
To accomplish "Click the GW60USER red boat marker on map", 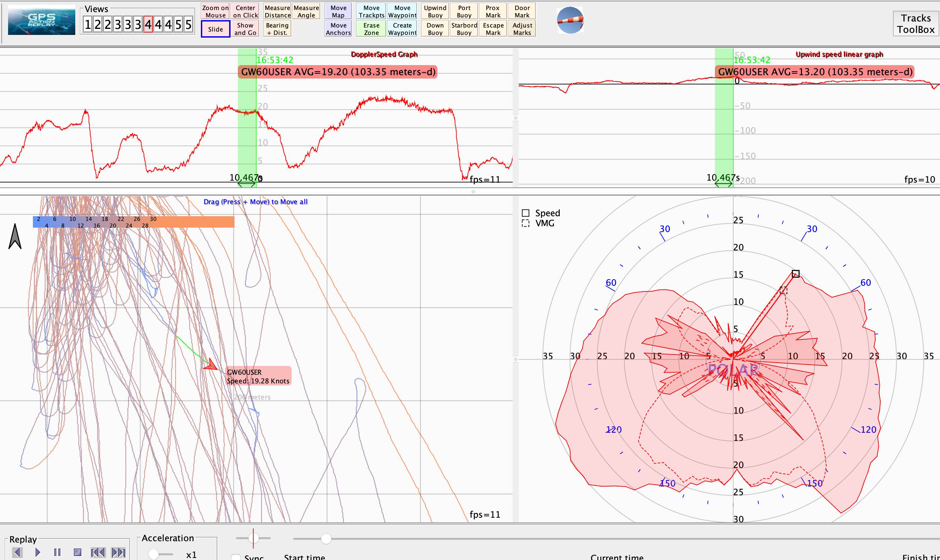I will point(211,365).
